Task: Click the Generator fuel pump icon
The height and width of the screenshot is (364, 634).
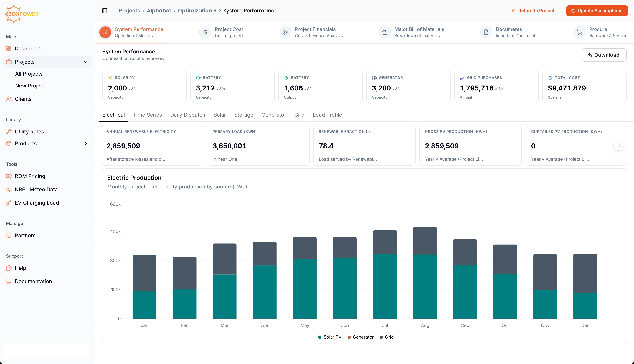Action: 374,78
